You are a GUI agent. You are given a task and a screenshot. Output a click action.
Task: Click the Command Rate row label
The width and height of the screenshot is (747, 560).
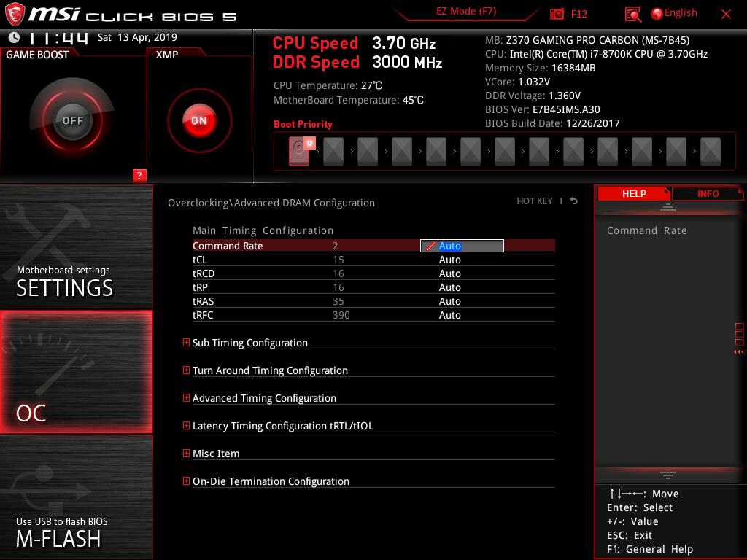point(228,246)
